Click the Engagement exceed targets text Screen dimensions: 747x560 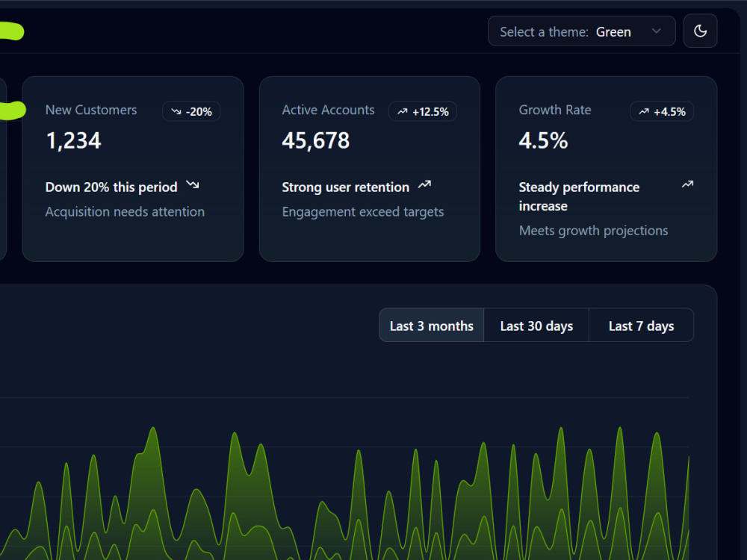(x=363, y=212)
